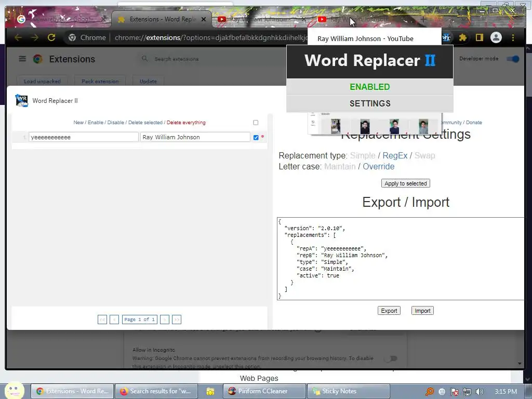This screenshot has width=532, height=399.
Task: Open the Chrome profile avatar
Action: 496,37
